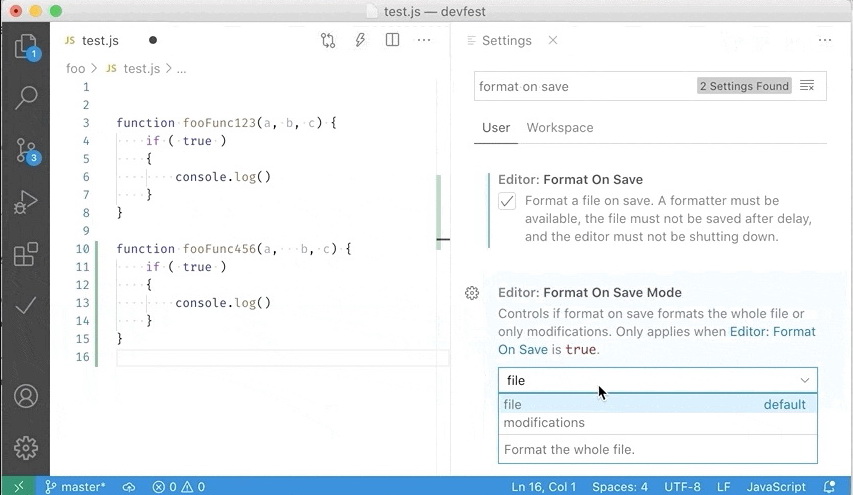Click the Split Editor Right icon
853x495 pixels.
pos(392,41)
